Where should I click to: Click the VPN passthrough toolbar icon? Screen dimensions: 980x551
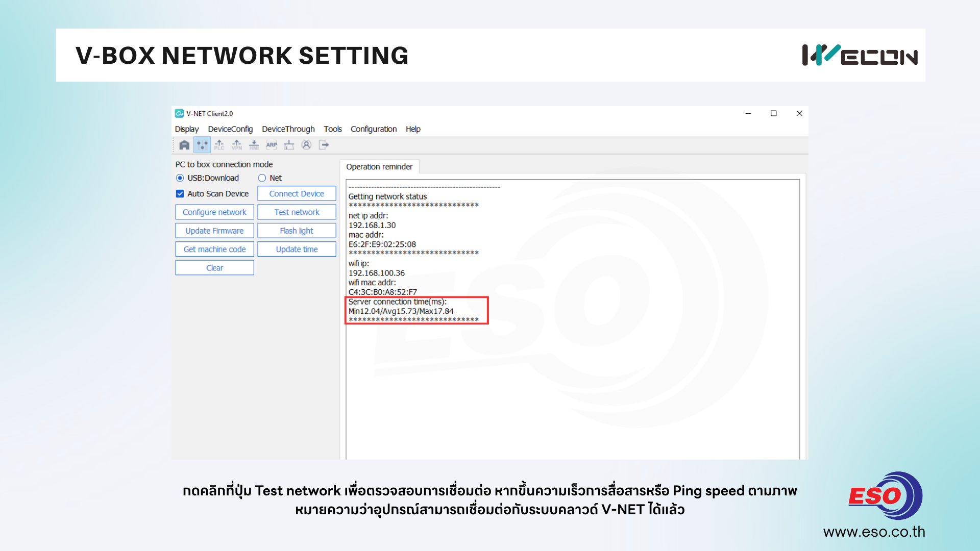point(237,145)
